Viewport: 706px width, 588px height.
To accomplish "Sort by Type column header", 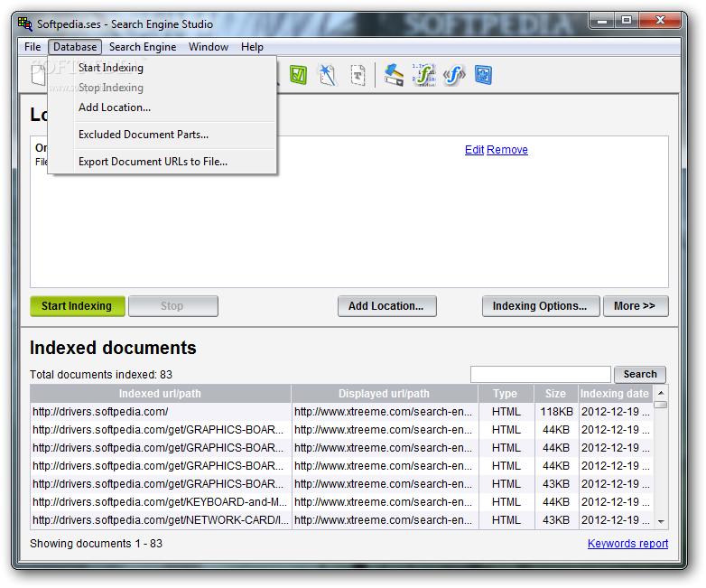I will click(x=506, y=393).
